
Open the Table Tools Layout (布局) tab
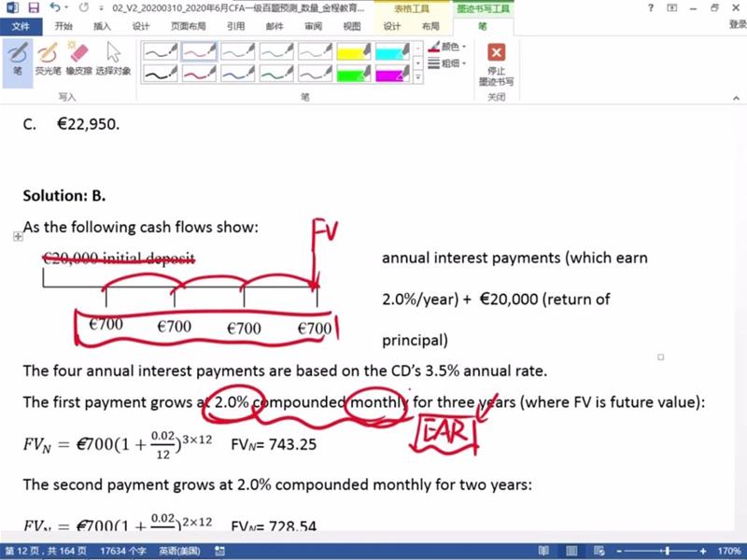pyautogui.click(x=430, y=26)
